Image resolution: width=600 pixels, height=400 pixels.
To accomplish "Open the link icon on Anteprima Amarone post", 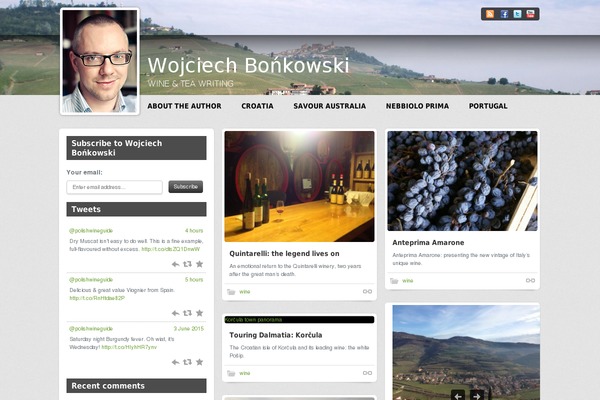I will 530,281.
